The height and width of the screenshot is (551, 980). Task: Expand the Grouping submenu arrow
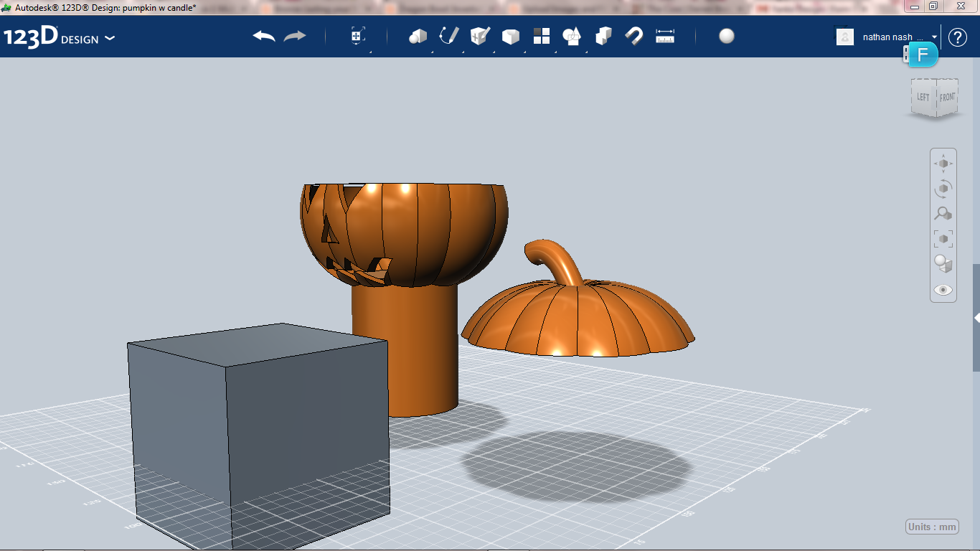pos(586,52)
